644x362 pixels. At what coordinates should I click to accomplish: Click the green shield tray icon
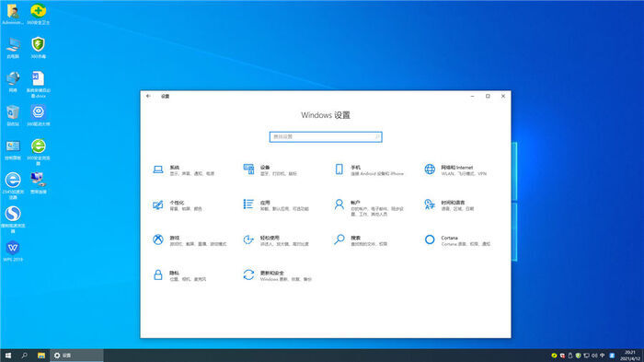coord(579,356)
